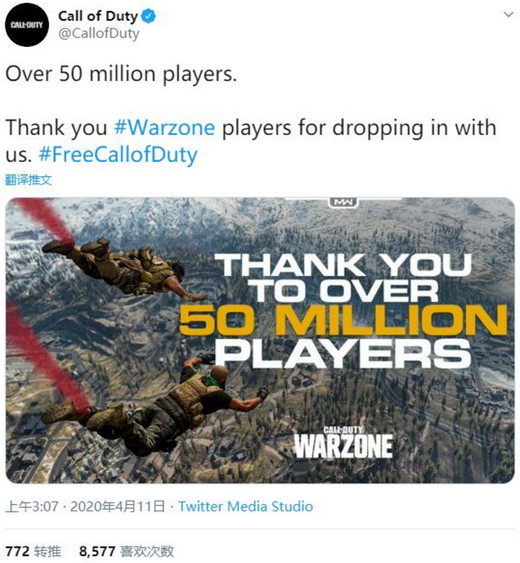Click the lower skydiver in the image
520x563 pixels.
[154, 408]
